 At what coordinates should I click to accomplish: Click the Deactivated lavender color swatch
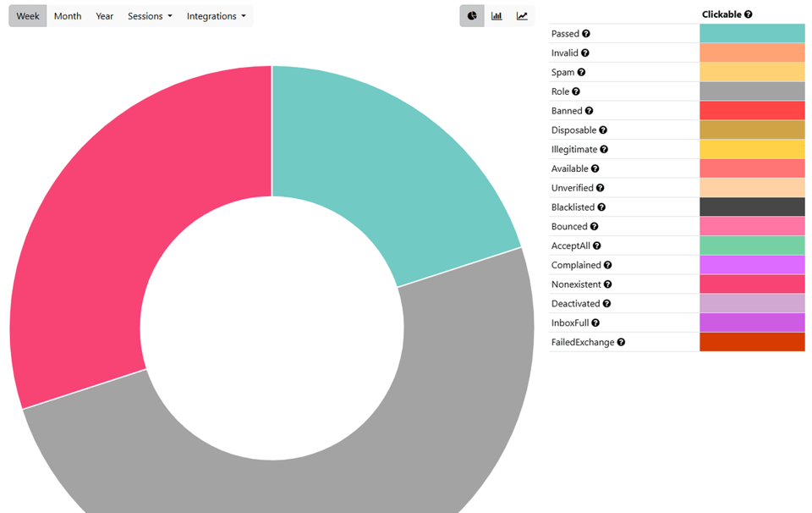752,303
